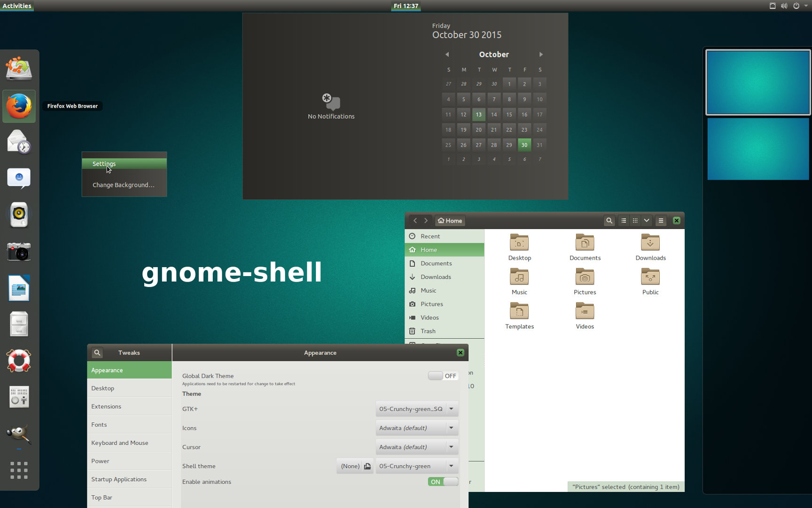
Task: Click the volume icon in top bar
Action: click(x=784, y=6)
